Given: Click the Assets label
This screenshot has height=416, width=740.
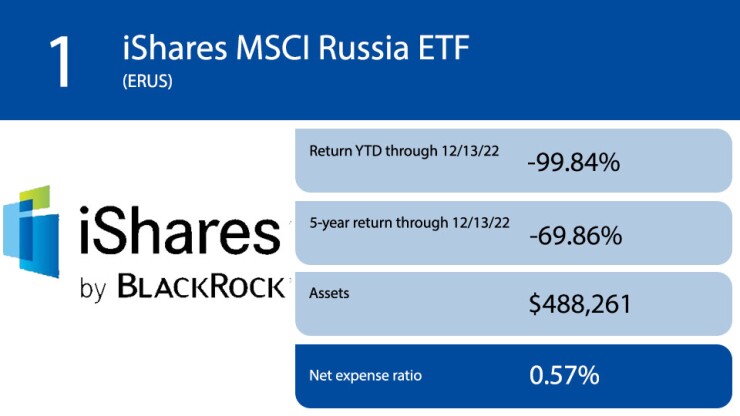Looking at the screenshot, I should pos(328,294).
